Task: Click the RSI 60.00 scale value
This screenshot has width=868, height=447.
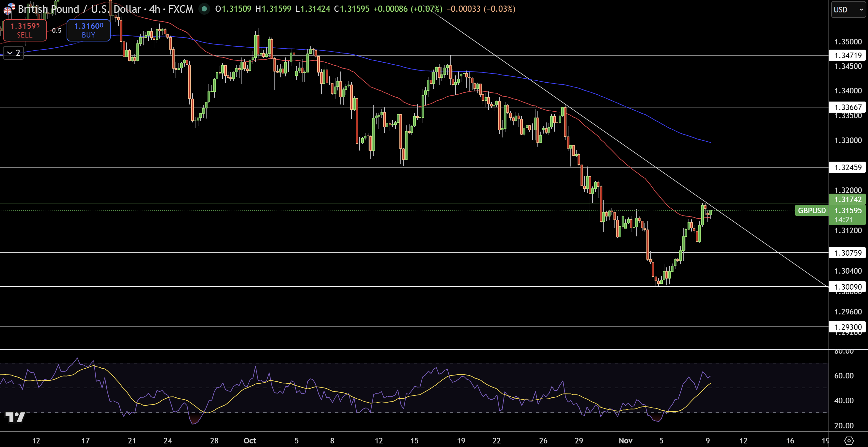Action: click(844, 375)
